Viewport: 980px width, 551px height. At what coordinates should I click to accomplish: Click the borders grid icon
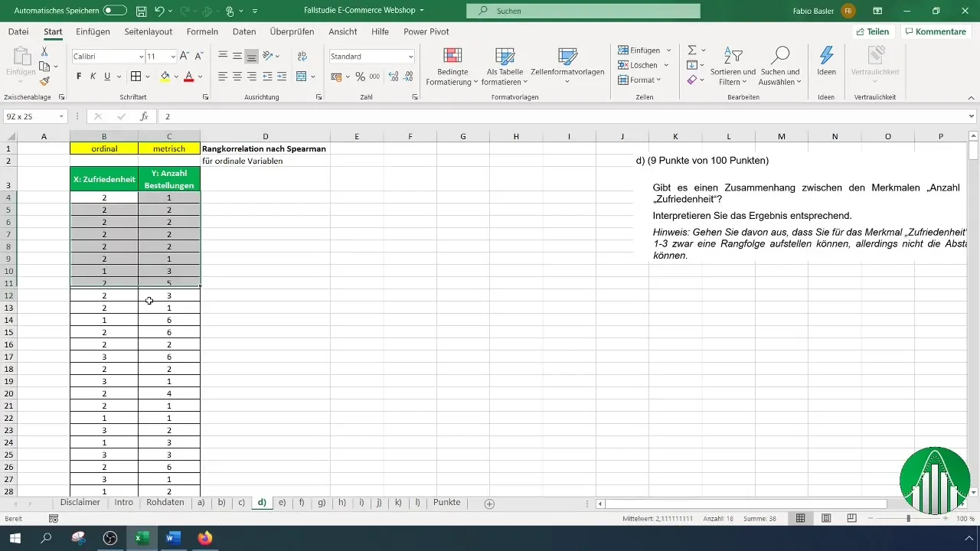click(x=136, y=77)
